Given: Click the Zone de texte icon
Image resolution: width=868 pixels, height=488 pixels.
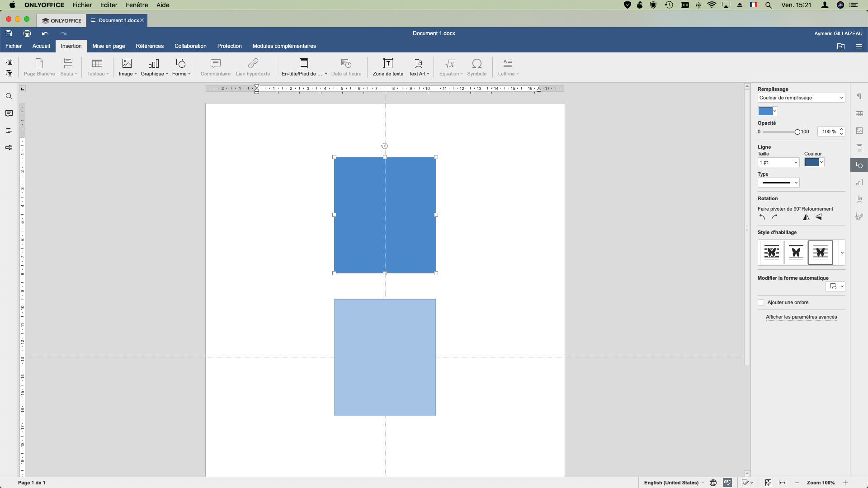Looking at the screenshot, I should pos(388,64).
